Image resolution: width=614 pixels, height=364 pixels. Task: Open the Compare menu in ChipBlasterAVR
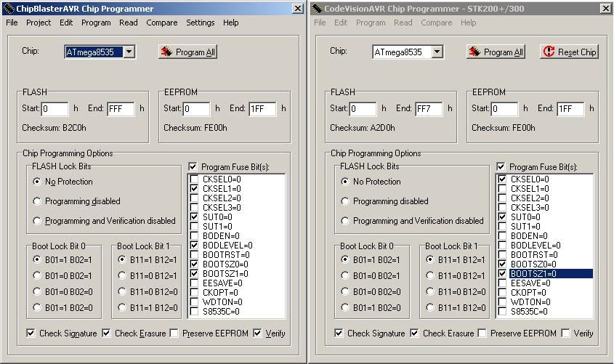pyautogui.click(x=161, y=23)
